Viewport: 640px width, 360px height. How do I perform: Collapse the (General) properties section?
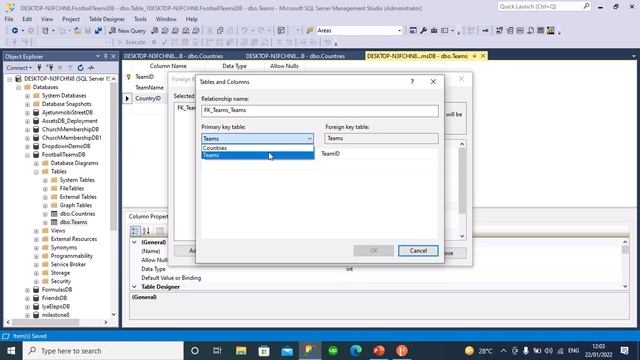[x=134, y=242]
